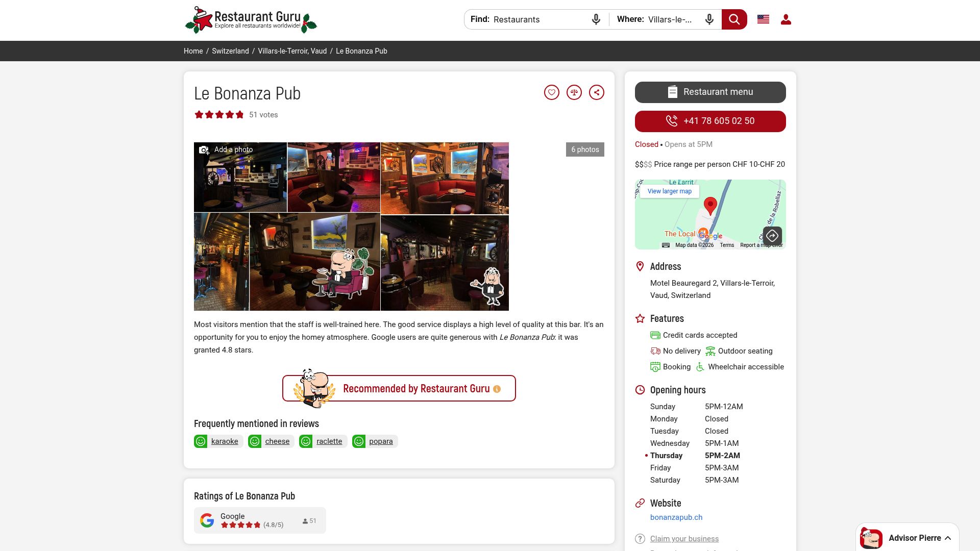Activate voice search in the Find field
Image resolution: width=980 pixels, height=551 pixels.
pyautogui.click(x=595, y=19)
